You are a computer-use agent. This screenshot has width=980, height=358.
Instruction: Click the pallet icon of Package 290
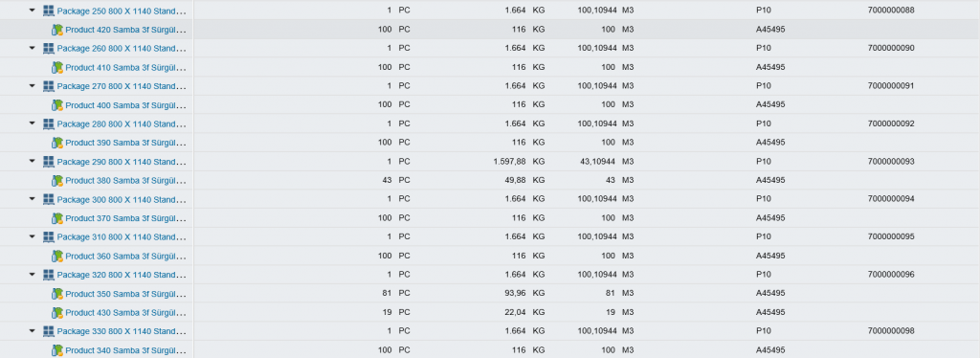[48, 161]
